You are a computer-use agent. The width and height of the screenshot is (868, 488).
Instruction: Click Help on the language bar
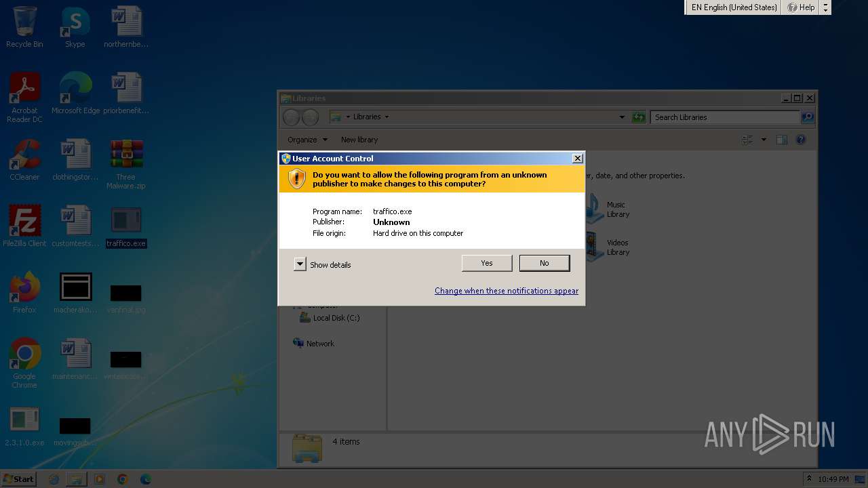[x=801, y=7]
